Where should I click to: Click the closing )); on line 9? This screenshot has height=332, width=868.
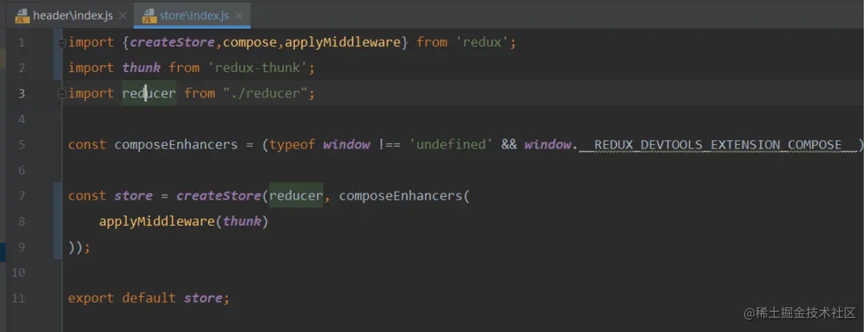pyautogui.click(x=79, y=247)
